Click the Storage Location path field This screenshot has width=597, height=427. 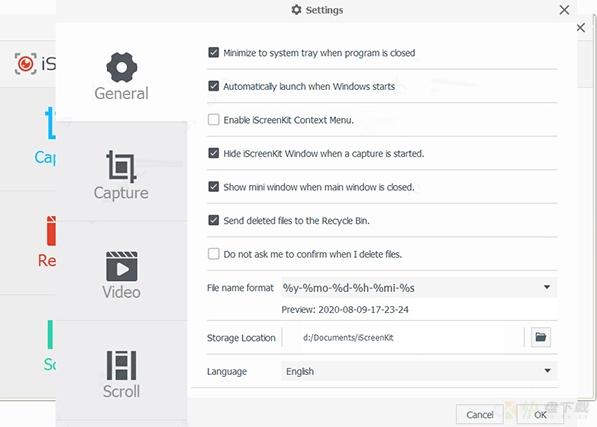click(x=403, y=338)
